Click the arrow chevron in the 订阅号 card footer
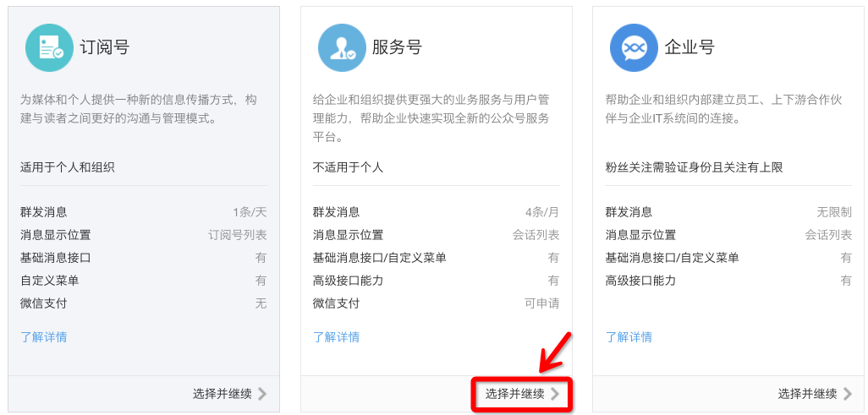The height and width of the screenshot is (415, 868). [x=262, y=394]
